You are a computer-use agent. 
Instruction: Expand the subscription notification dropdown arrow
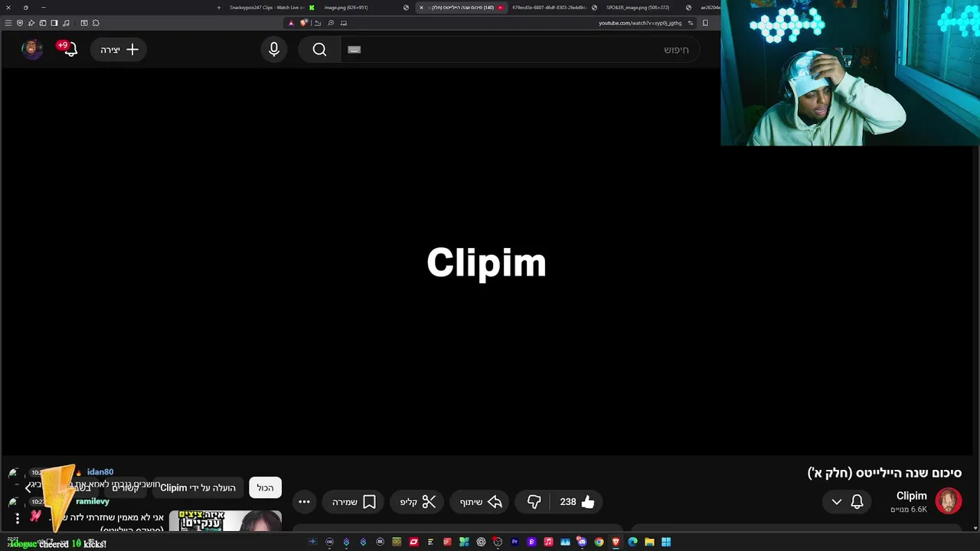click(837, 502)
